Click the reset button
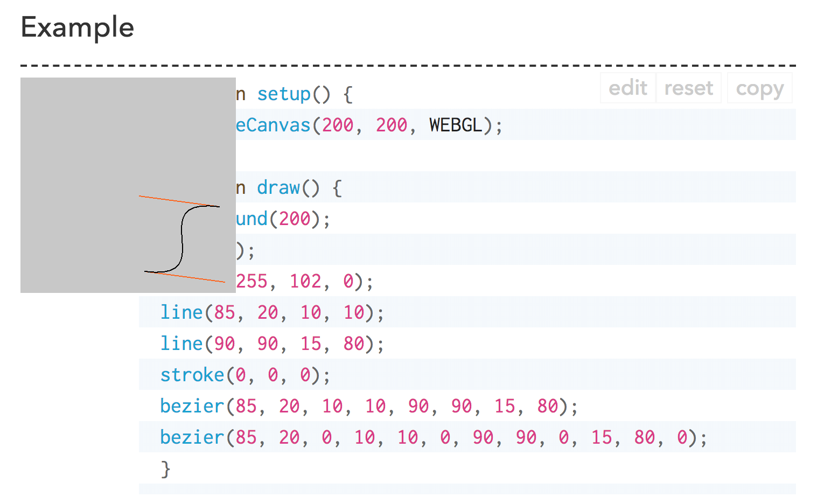 coord(688,88)
